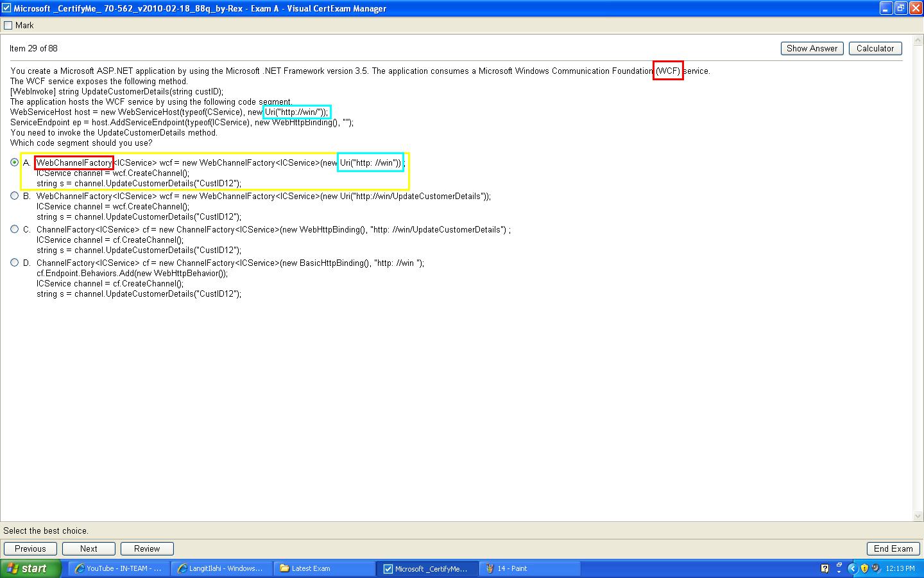924x578 pixels.
Task: Click End Exam button
Action: pyautogui.click(x=893, y=548)
